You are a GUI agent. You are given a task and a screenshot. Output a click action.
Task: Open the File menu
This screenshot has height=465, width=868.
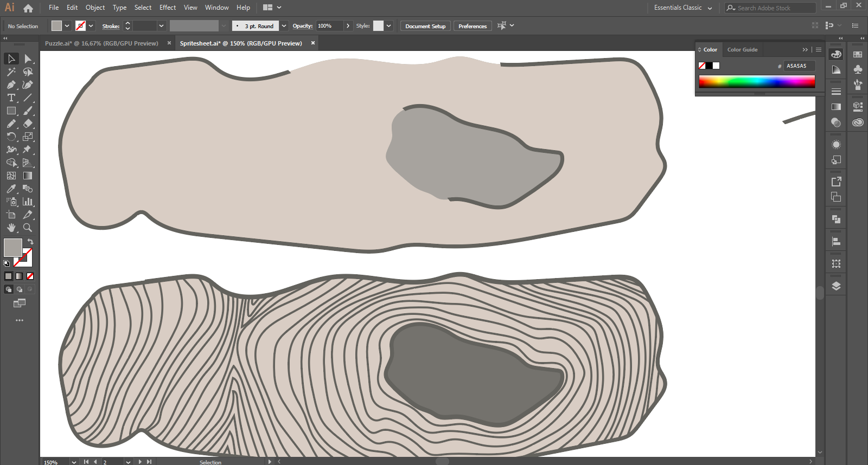point(54,8)
